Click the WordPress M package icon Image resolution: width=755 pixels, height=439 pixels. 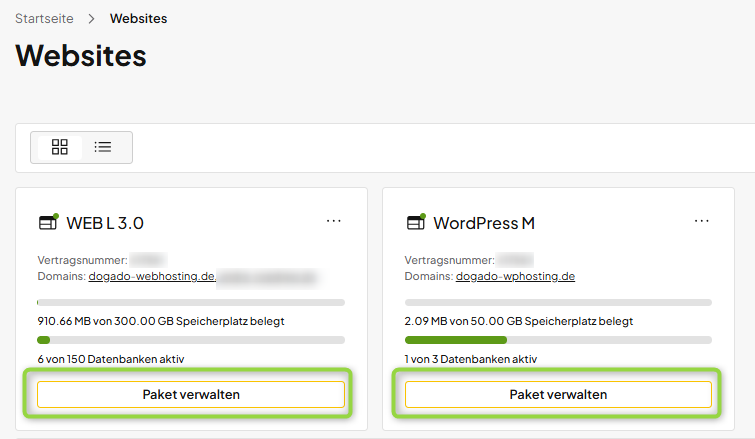click(x=416, y=222)
